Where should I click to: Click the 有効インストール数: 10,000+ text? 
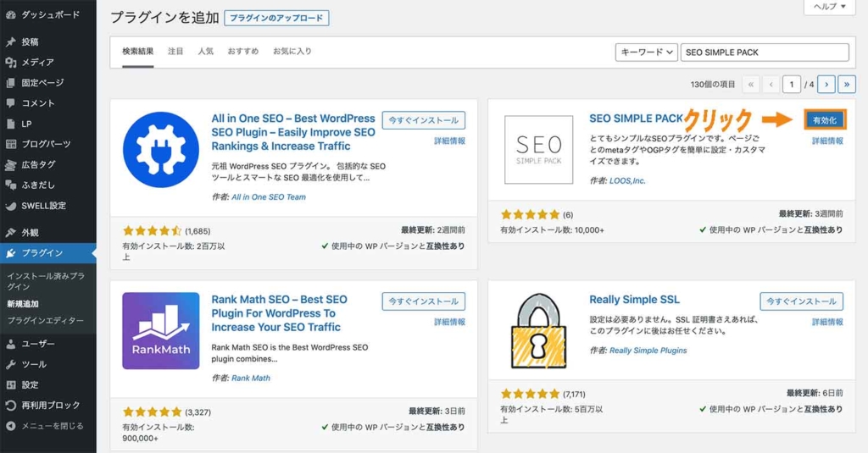click(553, 230)
